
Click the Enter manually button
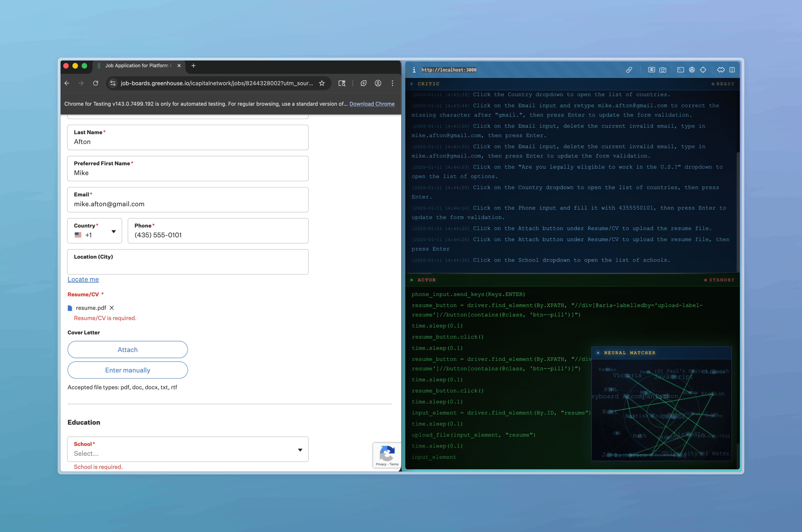pos(127,370)
